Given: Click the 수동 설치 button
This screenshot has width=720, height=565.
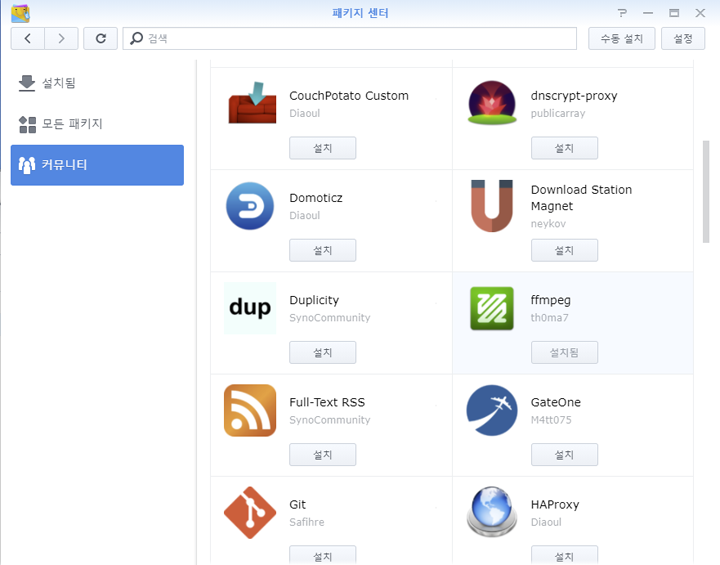Looking at the screenshot, I should 622,39.
